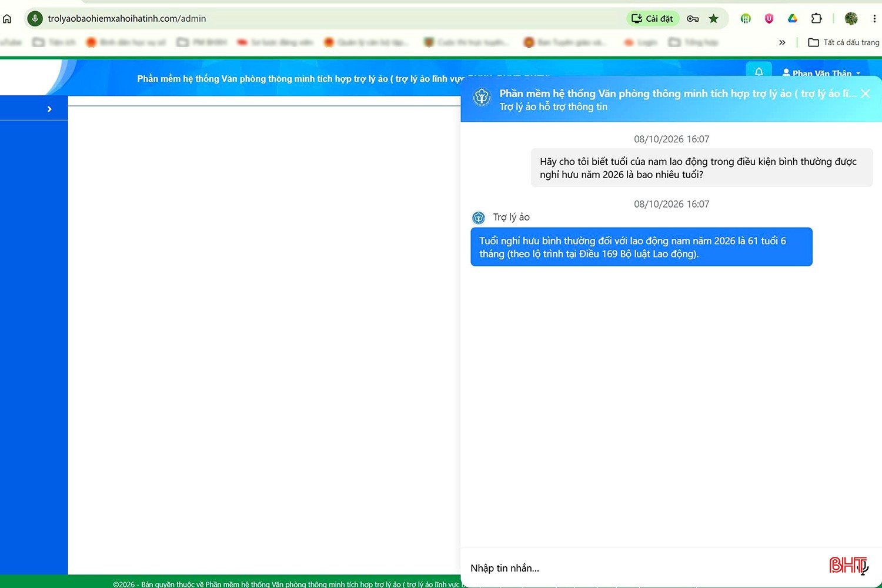This screenshot has height=588, width=882.
Task: Open the green circular extension icon
Action: (746, 19)
